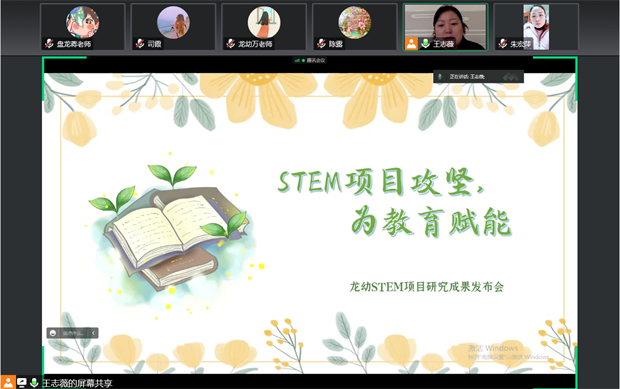
Task: Click muted mic icon on 朱 participant tile
Action: click(x=503, y=43)
